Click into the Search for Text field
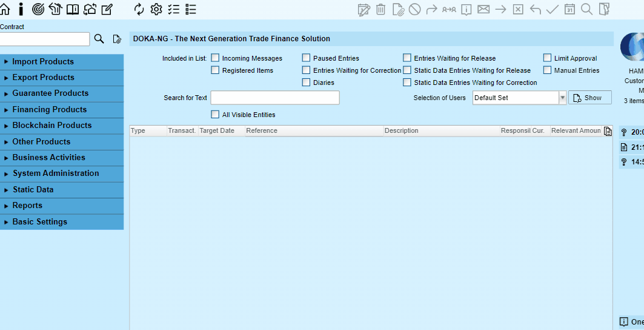The image size is (644, 330). (275, 98)
